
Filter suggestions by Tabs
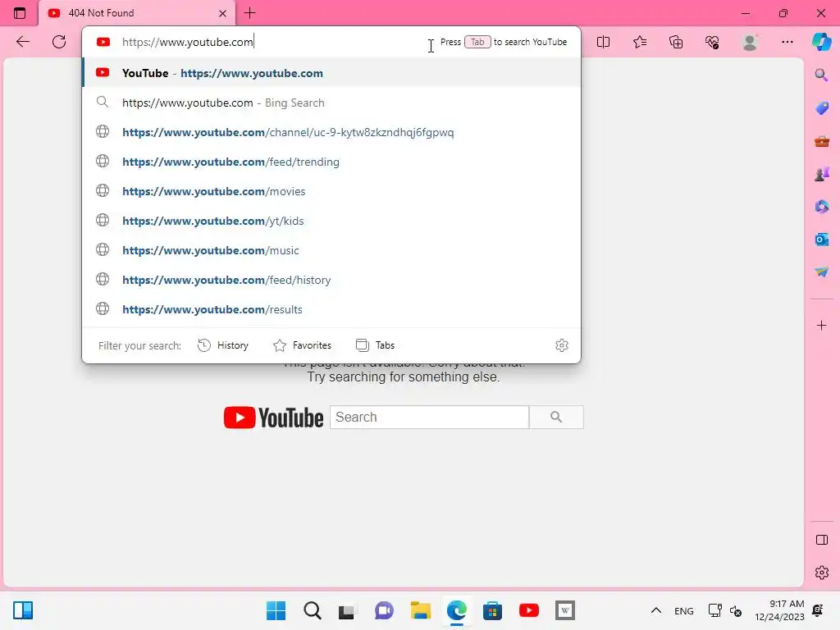pos(375,345)
